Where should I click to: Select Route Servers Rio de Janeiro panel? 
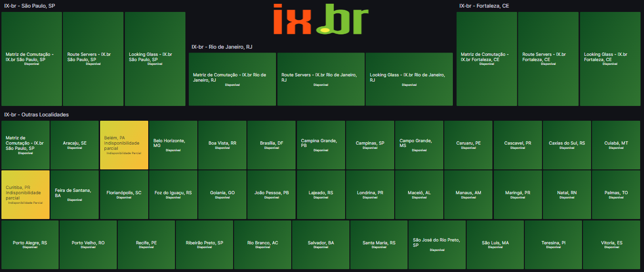321,79
